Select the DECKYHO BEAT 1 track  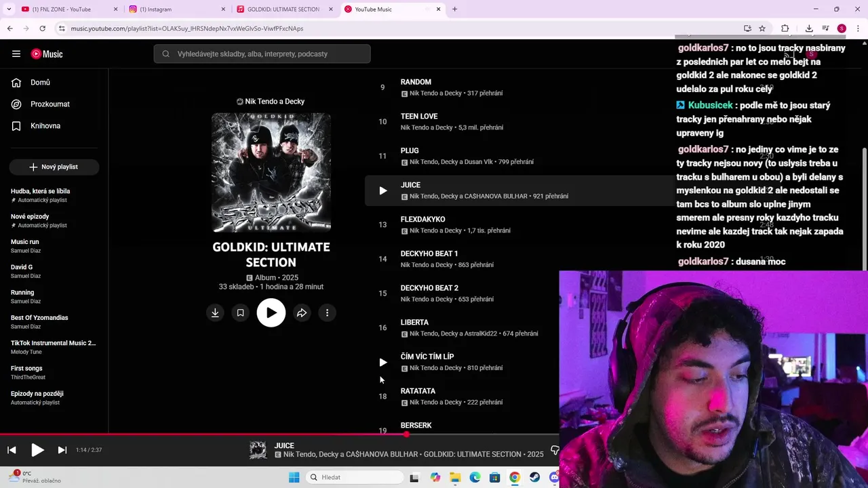(429, 253)
